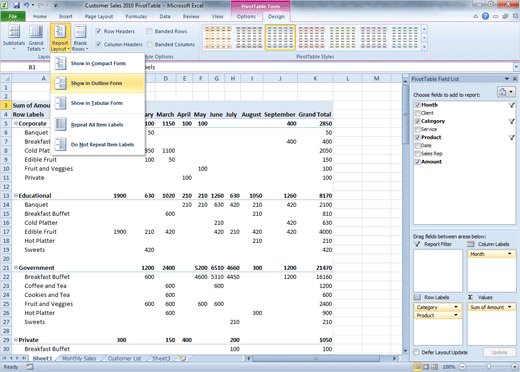The image size is (520, 372).
Task: Toggle the Row Headers checkbox
Action: [98, 31]
